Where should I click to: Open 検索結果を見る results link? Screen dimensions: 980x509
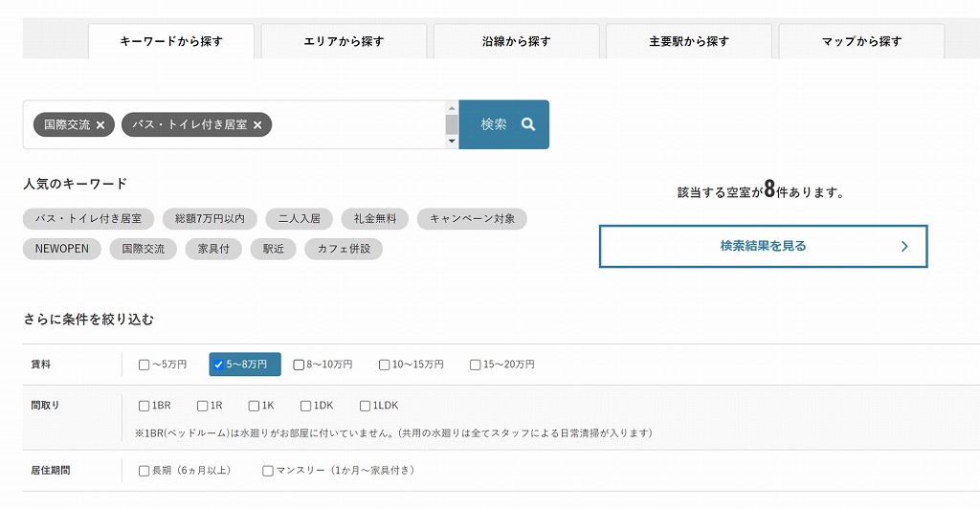point(763,246)
